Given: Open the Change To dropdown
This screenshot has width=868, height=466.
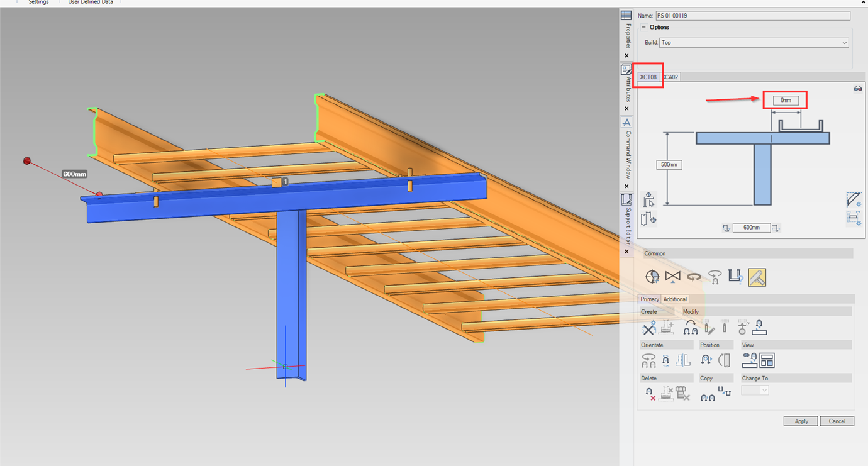Looking at the screenshot, I should 755,390.
